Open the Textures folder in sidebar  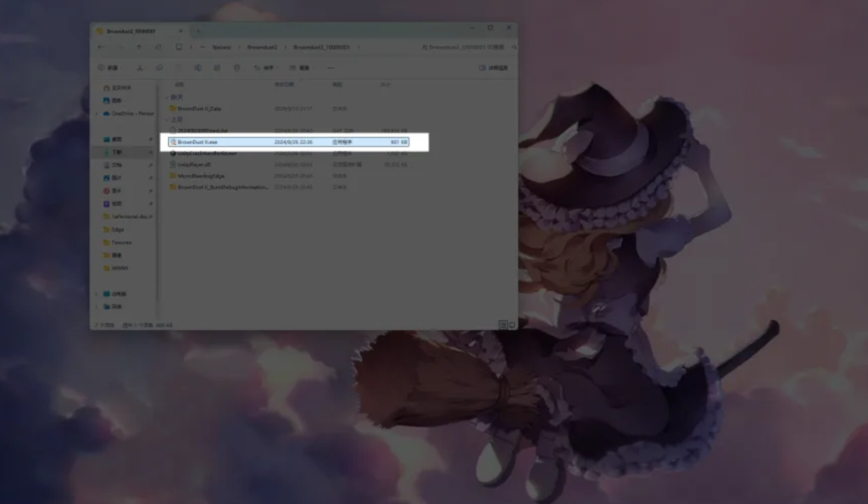[117, 243]
